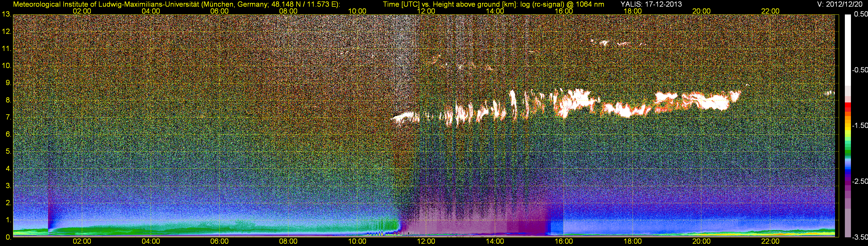Select the '9.' height axis label
Image resolution: width=868 pixels, height=246 pixels.
coord(8,83)
